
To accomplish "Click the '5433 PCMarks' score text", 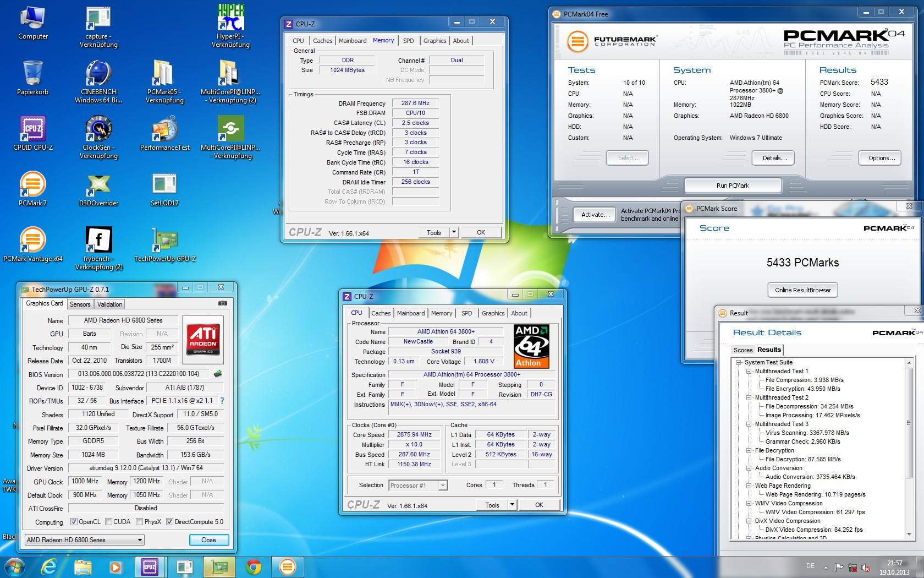I will pyautogui.click(x=802, y=263).
